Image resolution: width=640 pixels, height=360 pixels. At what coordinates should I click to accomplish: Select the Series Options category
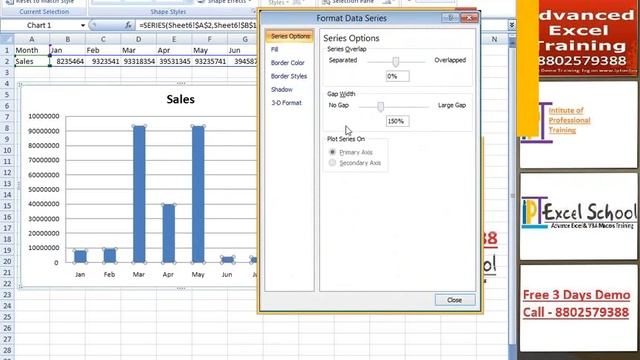(x=290, y=36)
